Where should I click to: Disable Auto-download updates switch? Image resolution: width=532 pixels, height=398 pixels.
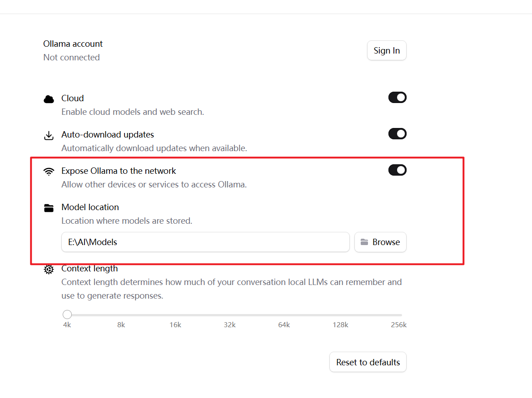(398, 134)
